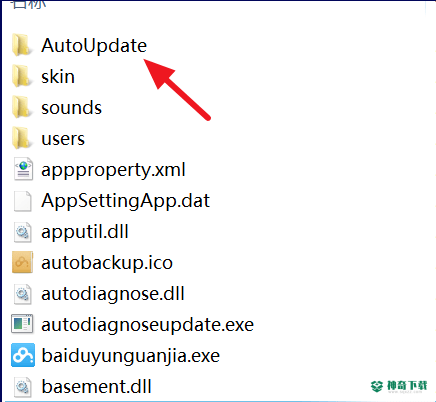
Task: Select the autodiagnoseupdate.exe file name
Action: pyautogui.click(x=147, y=325)
